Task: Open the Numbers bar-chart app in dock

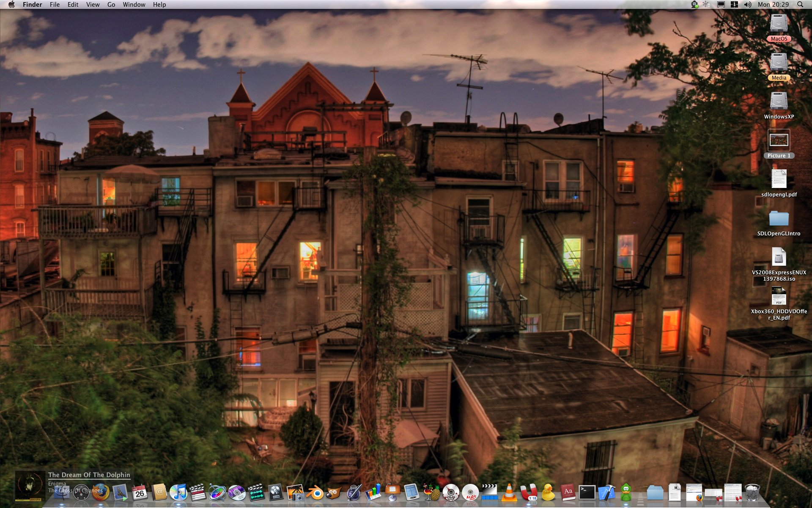Action: pos(373,492)
